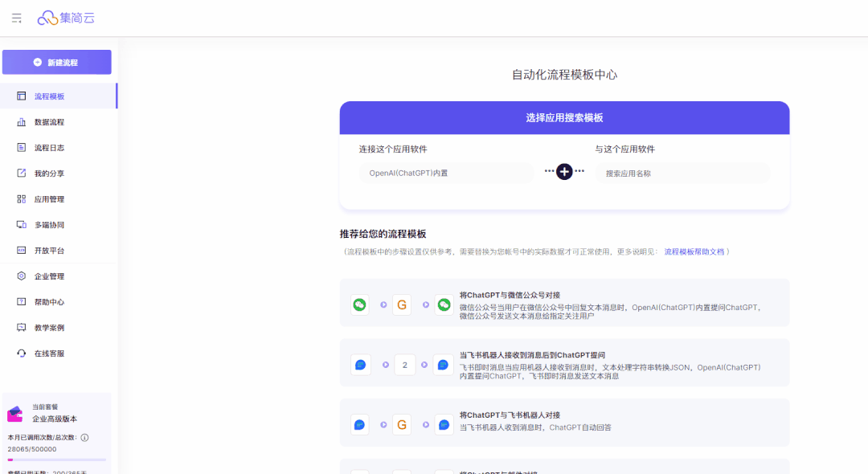Click the 自动化流程模板中心 page title
Screen dimensions: 868x474
(x=564, y=75)
